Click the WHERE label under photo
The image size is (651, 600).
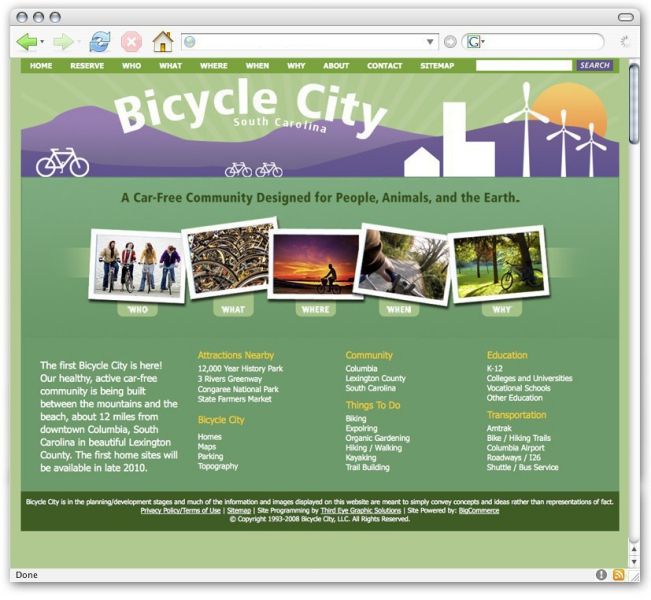pyautogui.click(x=316, y=309)
